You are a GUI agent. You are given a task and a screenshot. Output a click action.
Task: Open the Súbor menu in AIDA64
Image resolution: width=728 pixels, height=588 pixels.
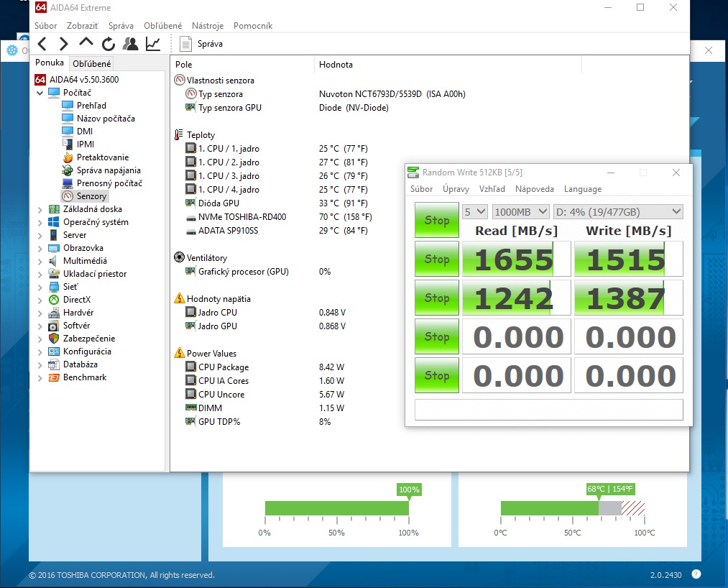coord(45,26)
